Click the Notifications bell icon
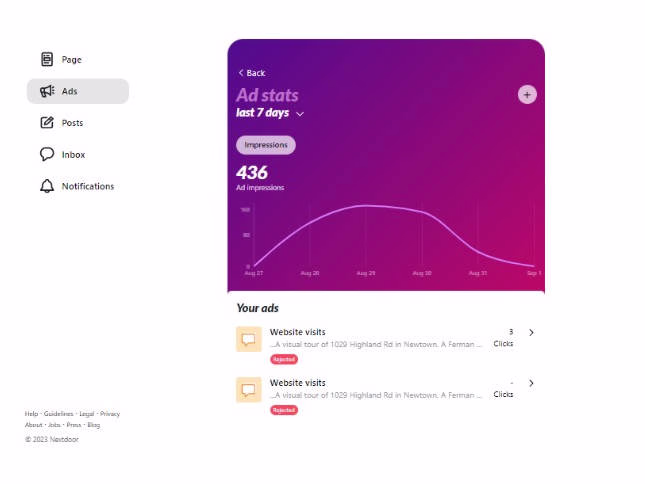This screenshot has width=645, height=484. pyautogui.click(x=47, y=186)
